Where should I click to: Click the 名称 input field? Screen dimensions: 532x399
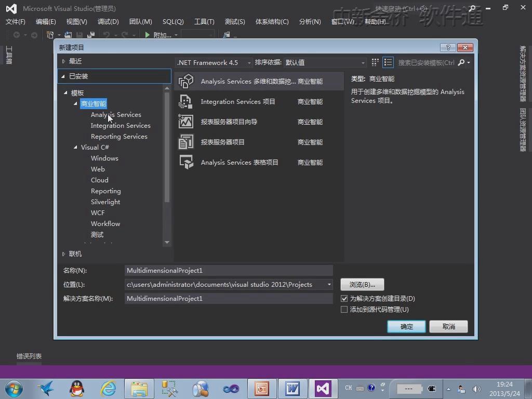[229, 270]
